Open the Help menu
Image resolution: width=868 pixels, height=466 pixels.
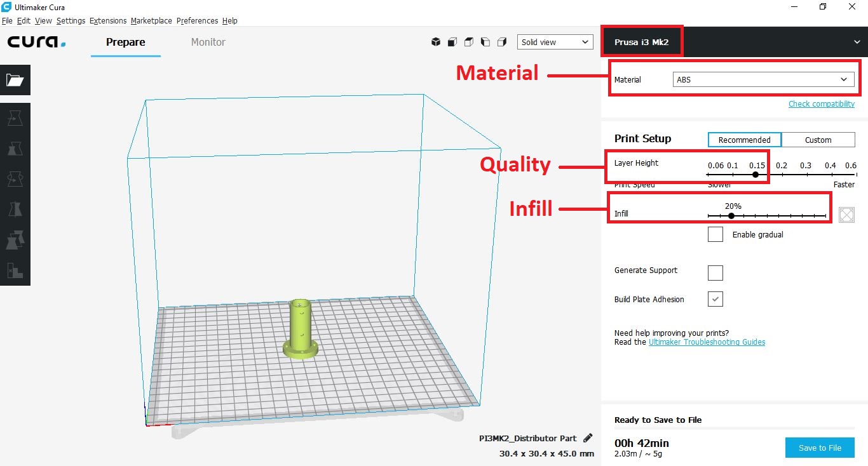pos(229,20)
